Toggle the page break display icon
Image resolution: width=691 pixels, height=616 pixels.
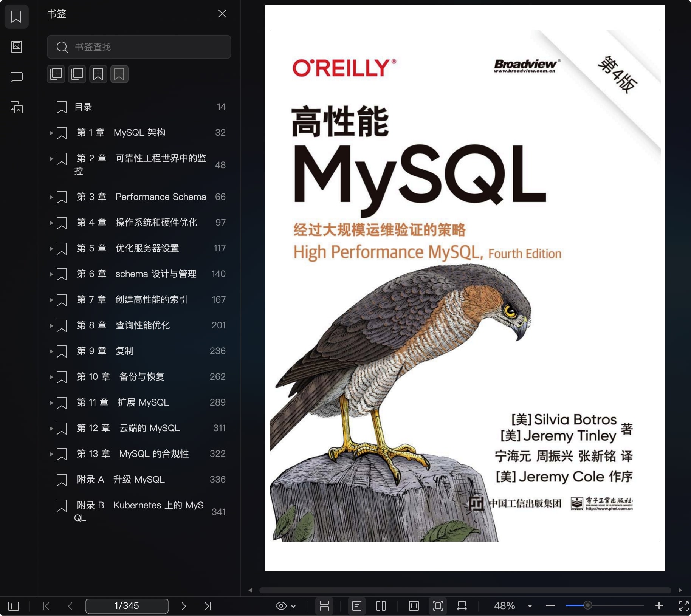(x=324, y=606)
